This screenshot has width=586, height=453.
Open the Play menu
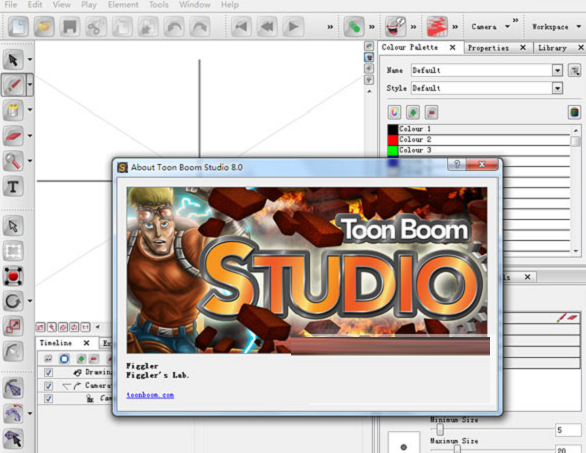click(89, 5)
